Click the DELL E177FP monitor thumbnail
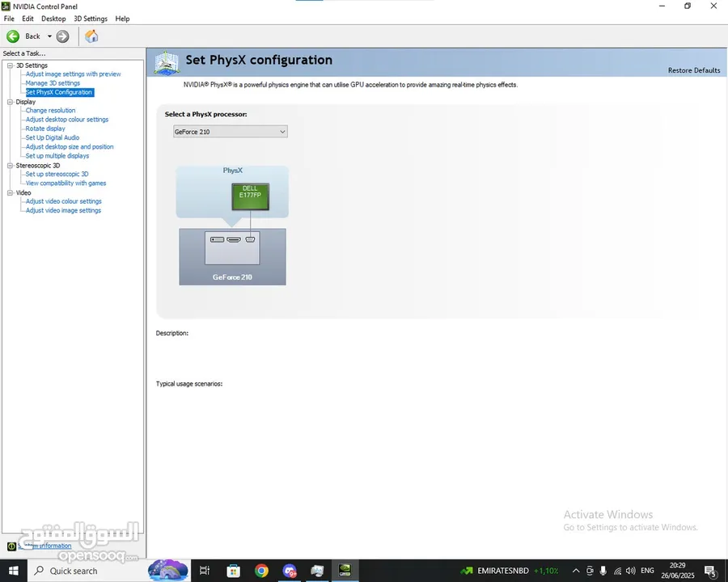728x582 pixels. pos(250,196)
